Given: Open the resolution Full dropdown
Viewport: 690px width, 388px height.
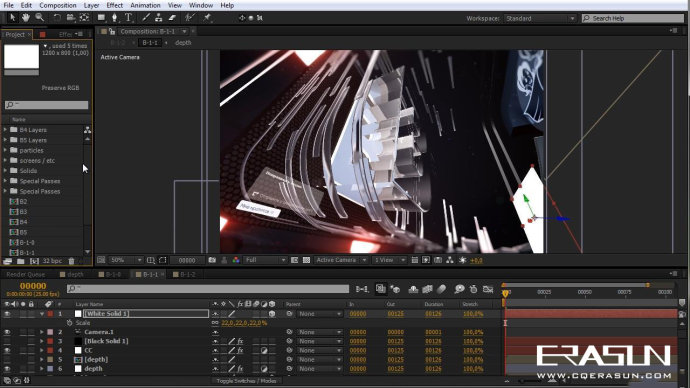Looking at the screenshot, I should pyautogui.click(x=266, y=260).
